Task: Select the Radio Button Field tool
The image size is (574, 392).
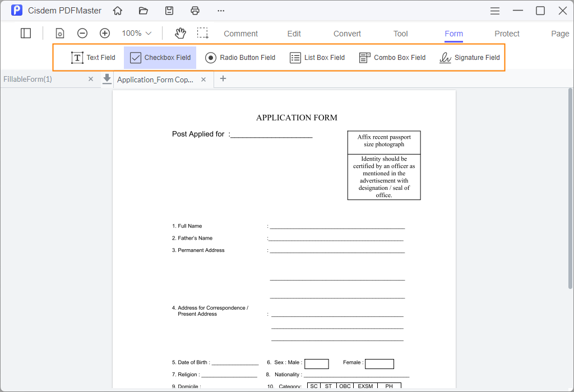Action: click(240, 57)
